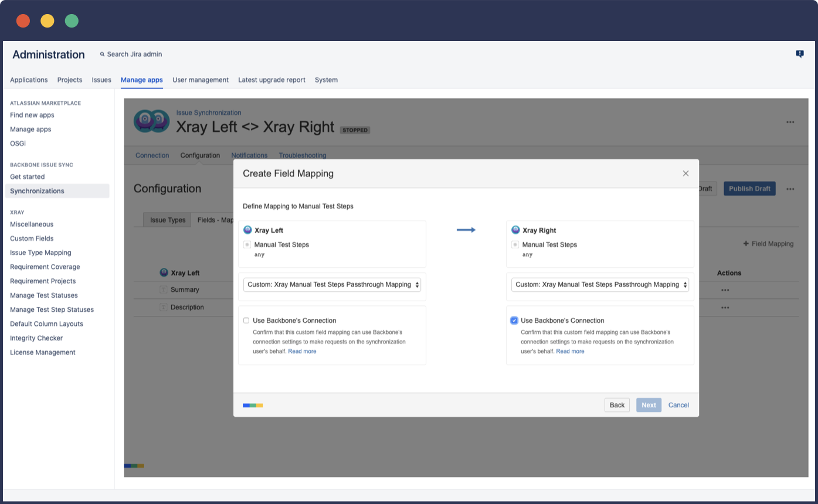Image resolution: width=818 pixels, height=504 pixels.
Task: Click the Publish Draft button
Action: 749,189
